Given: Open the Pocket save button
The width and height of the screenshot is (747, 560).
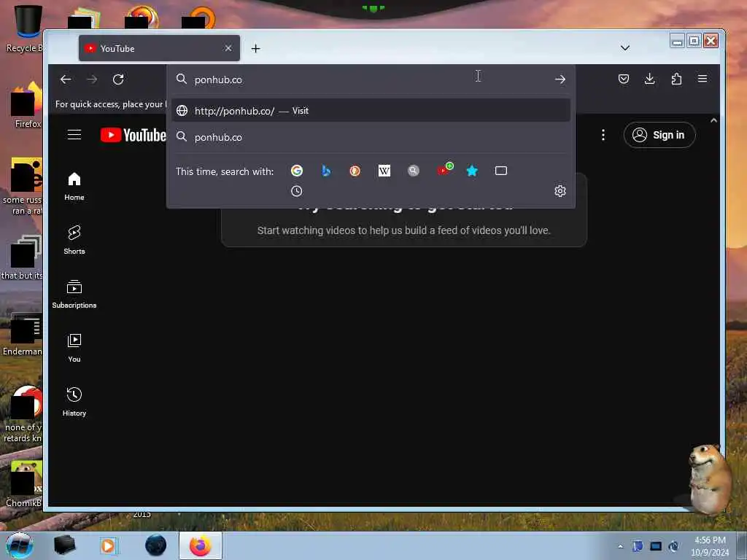Looking at the screenshot, I should click(623, 79).
